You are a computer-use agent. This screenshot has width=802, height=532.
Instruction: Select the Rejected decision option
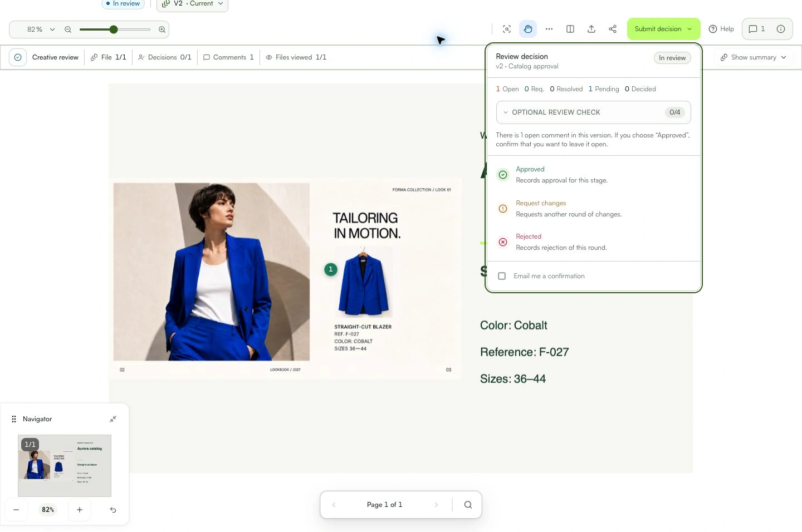[594, 242]
